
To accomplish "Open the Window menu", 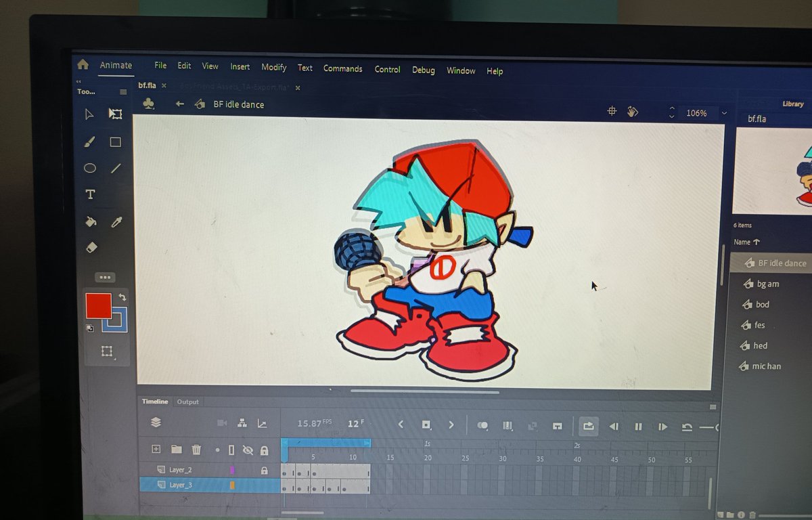I will 461,70.
